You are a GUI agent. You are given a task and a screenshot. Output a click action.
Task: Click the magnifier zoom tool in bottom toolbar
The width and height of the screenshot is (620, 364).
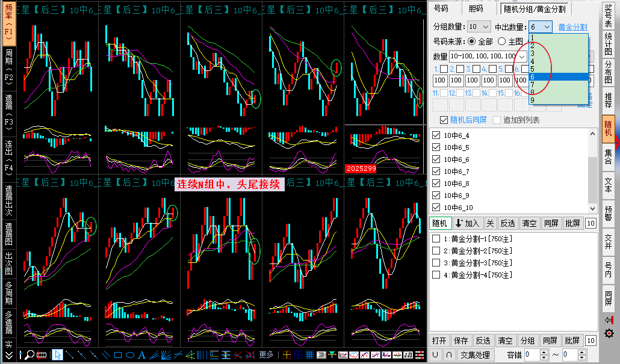29,354
